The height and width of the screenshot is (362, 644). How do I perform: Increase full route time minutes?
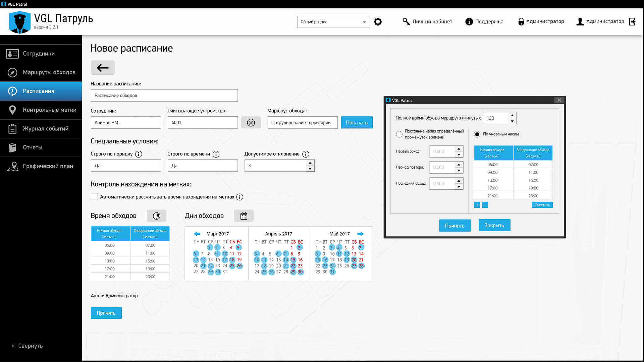(512, 115)
